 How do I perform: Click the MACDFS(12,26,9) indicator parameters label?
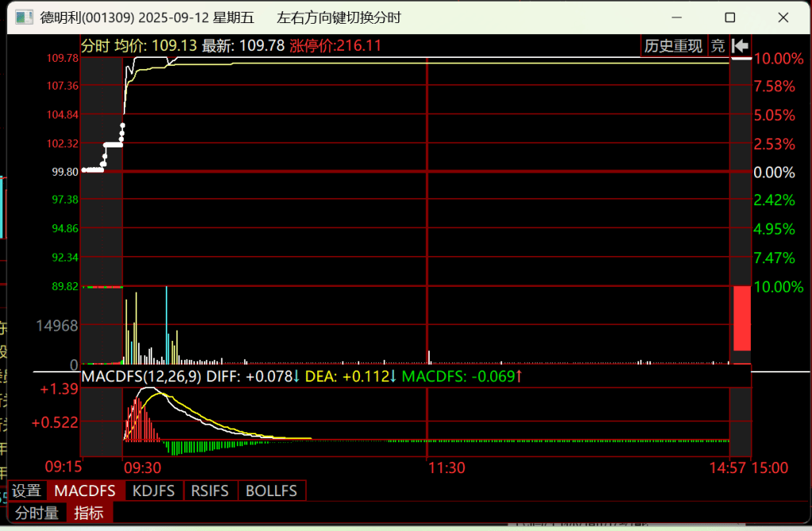pos(141,376)
